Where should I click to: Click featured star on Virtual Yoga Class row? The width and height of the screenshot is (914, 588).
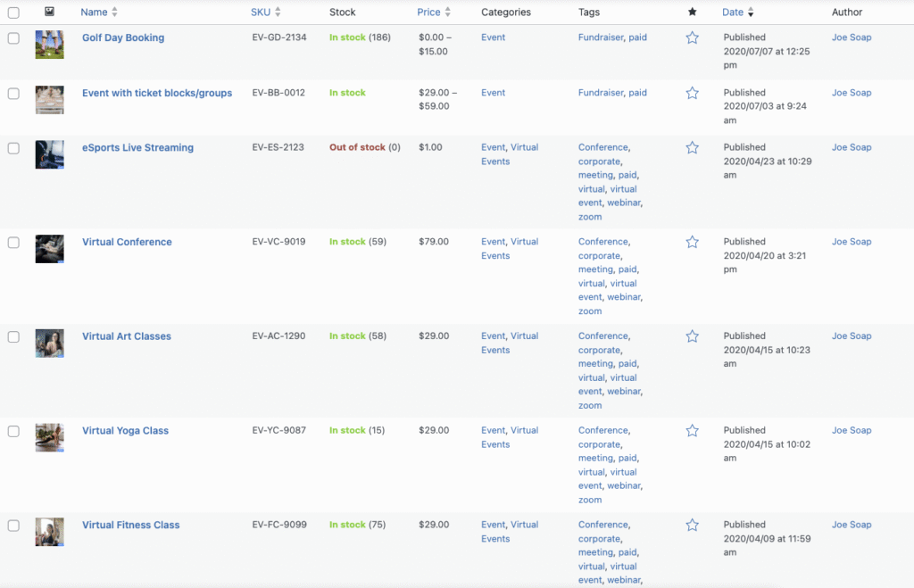pos(692,431)
